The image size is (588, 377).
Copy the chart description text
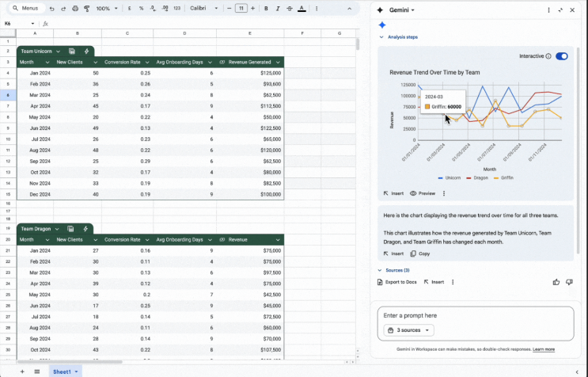420,254
